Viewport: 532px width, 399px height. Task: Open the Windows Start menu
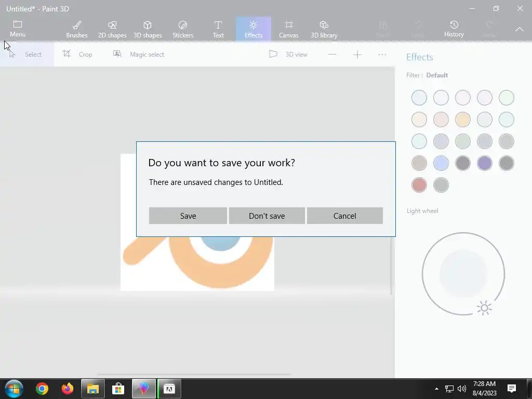point(14,389)
